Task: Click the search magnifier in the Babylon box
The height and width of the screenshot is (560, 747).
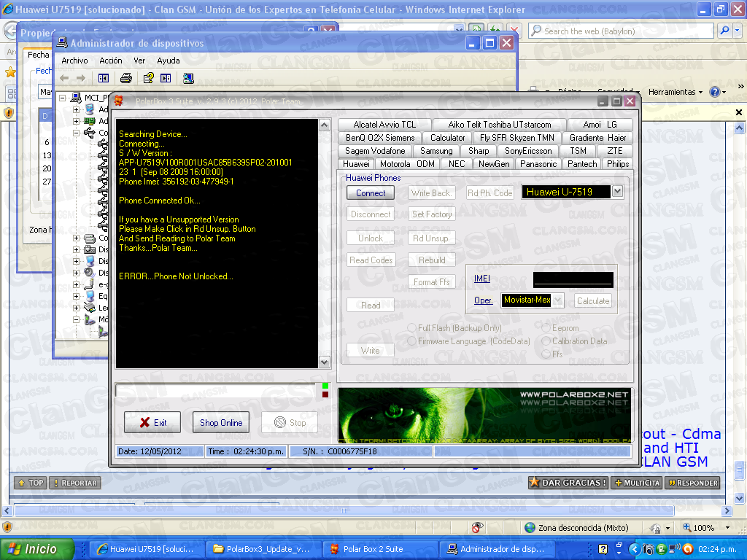Action: [724, 31]
